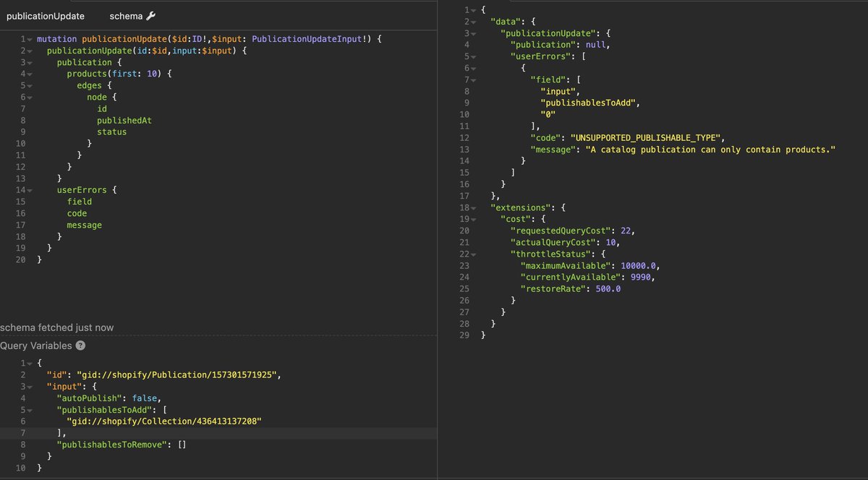This screenshot has height=480, width=868.
Task: Click "publishablesToAdd" string in response field array
Action: pyautogui.click(x=588, y=103)
